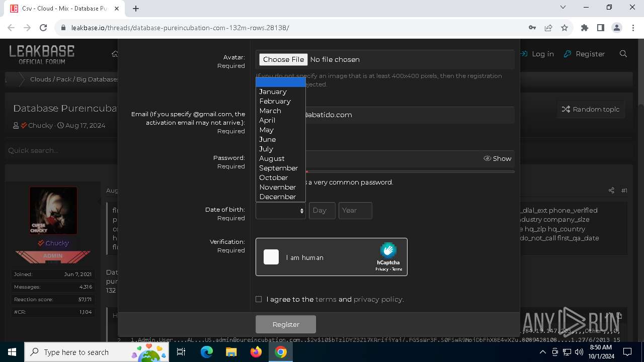Select the Csv - Cloud - Mix tab
This screenshot has height=362, width=644.
(x=64, y=9)
